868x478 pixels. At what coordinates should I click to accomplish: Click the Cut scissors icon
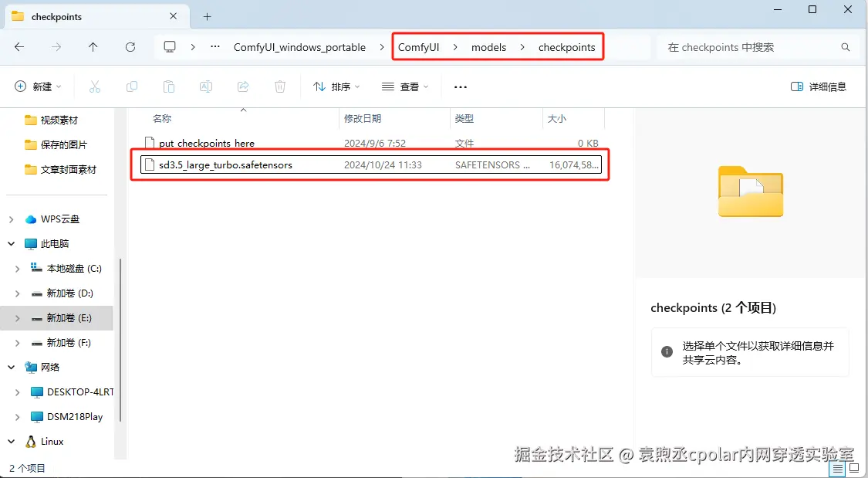click(95, 86)
